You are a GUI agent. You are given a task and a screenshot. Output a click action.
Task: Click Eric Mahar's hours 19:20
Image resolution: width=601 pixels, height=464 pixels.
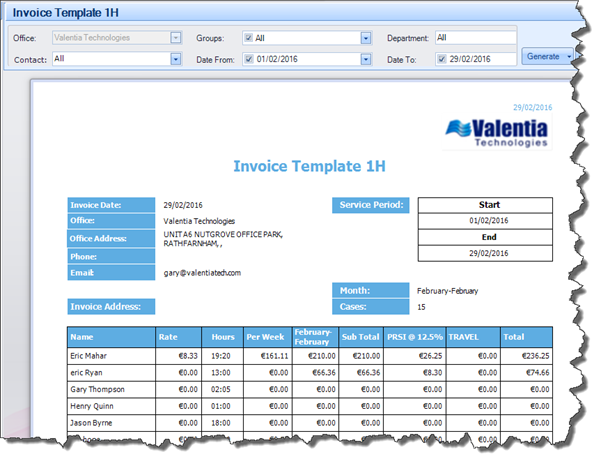pos(221,356)
